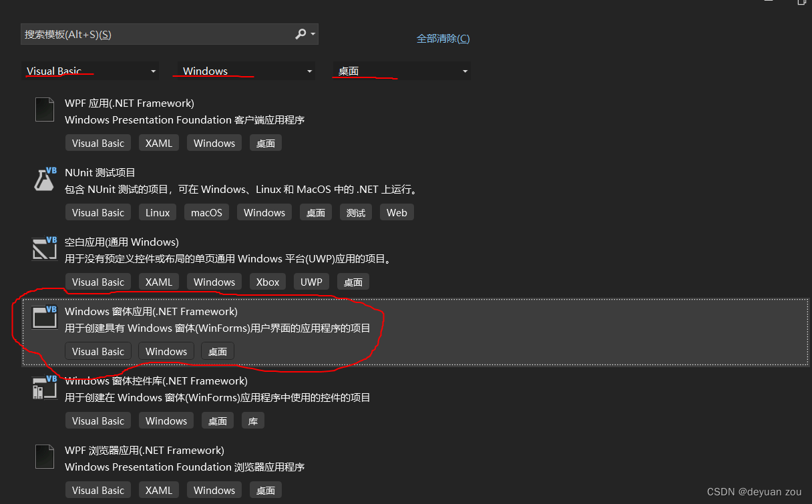Click the search magnifier icon
Image resolution: width=812 pixels, height=504 pixels.
pyautogui.click(x=300, y=33)
